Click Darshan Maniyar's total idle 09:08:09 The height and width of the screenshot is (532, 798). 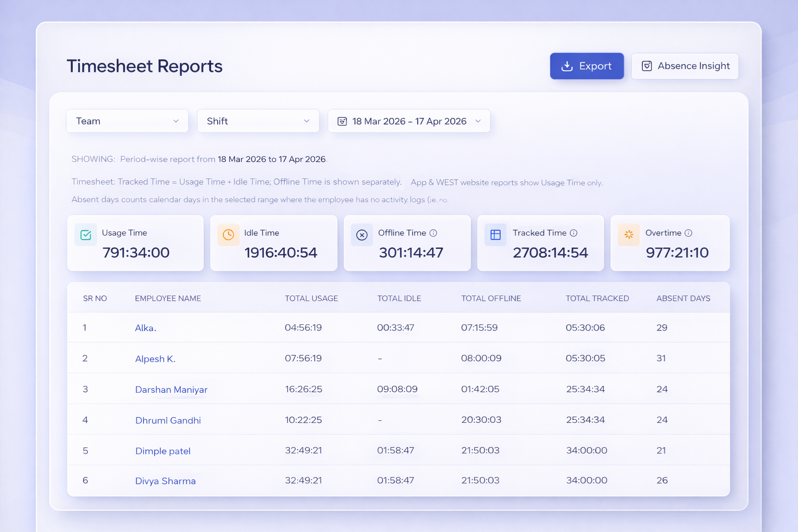(x=397, y=389)
